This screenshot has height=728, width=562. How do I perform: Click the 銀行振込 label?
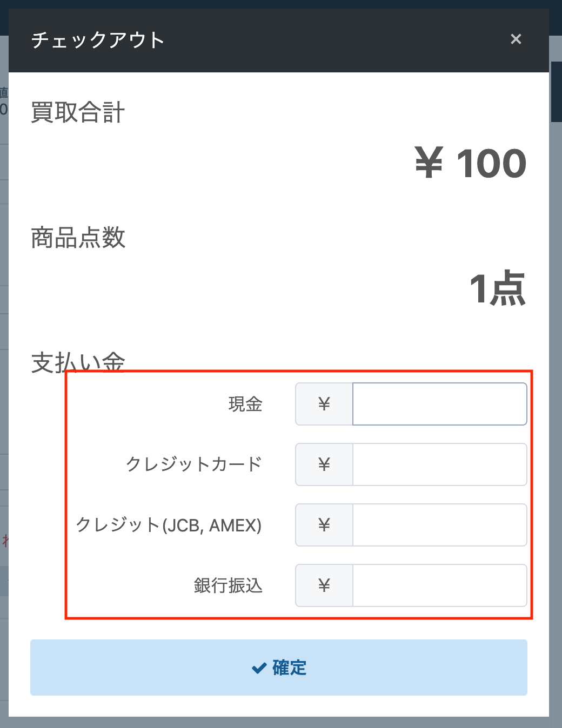click(228, 585)
